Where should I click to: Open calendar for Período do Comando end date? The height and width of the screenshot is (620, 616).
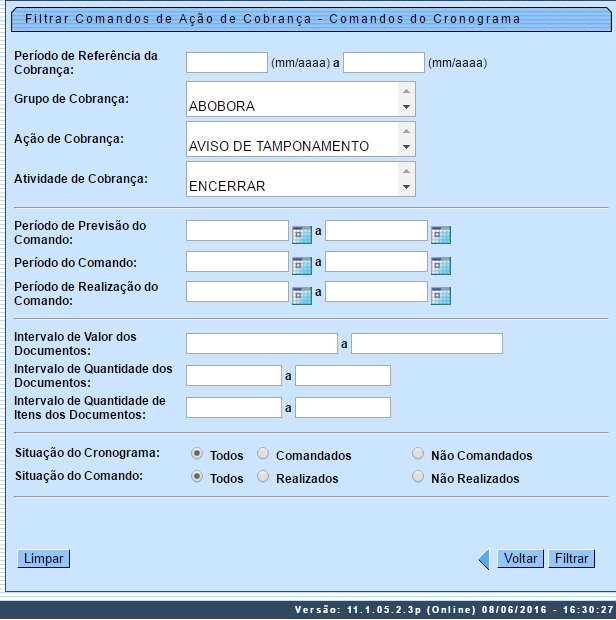440,265
